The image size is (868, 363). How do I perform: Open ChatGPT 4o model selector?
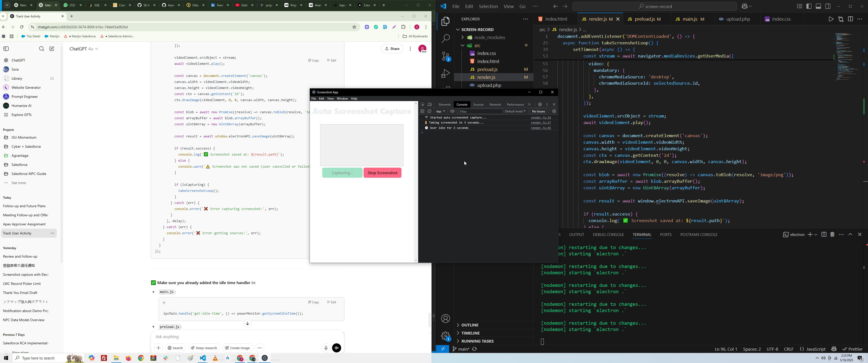[x=84, y=49]
